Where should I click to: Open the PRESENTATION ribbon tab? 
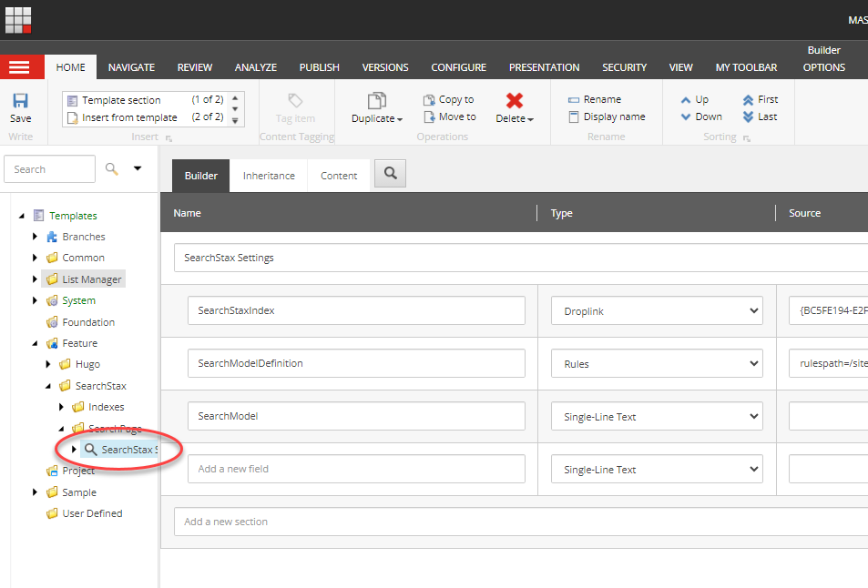tap(544, 67)
